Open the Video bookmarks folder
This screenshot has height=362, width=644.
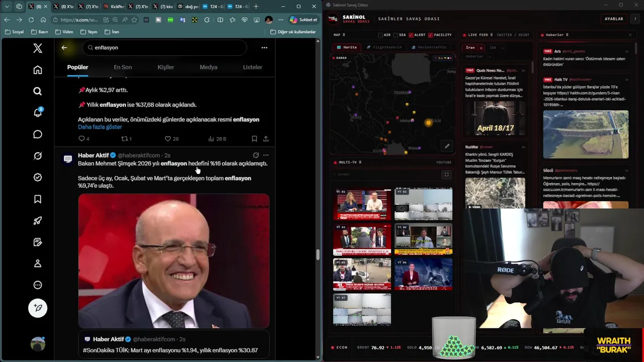pyautogui.click(x=64, y=32)
